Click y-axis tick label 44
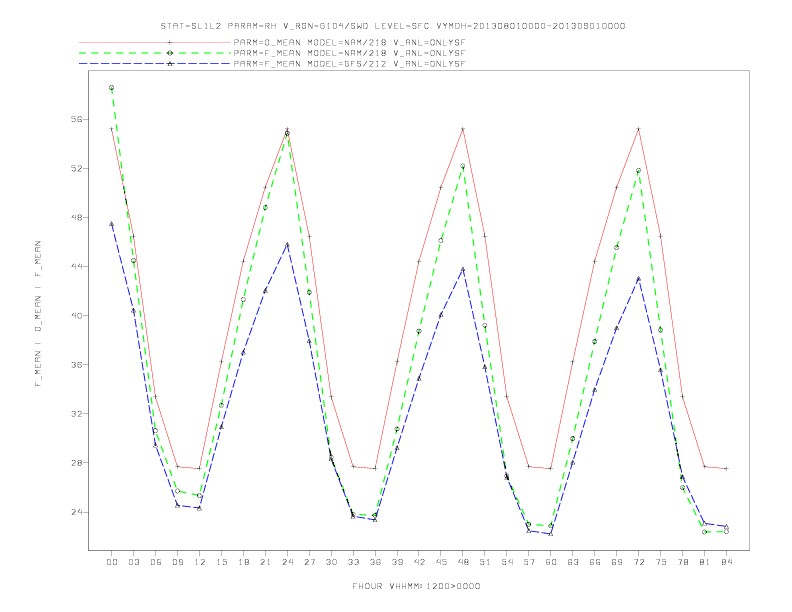 (77, 267)
